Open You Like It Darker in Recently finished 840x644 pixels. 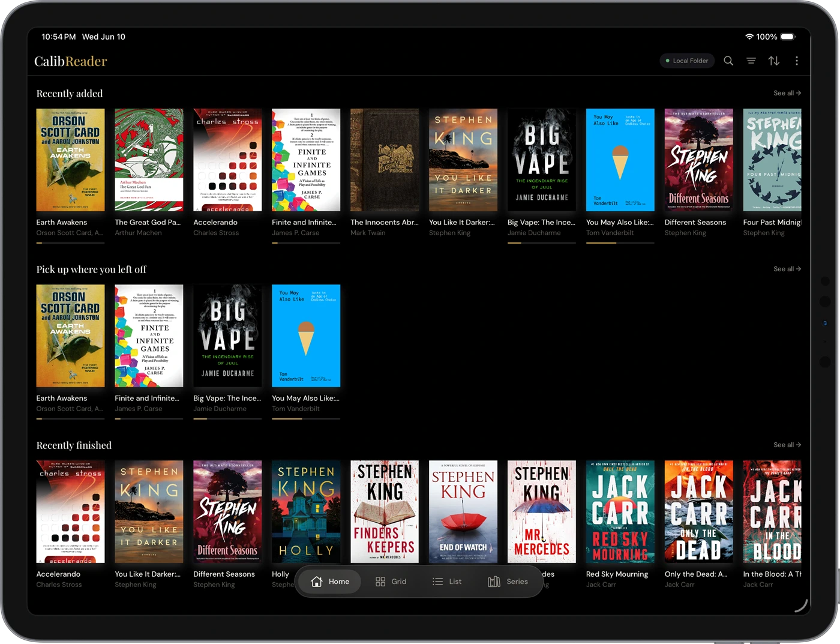pos(149,511)
